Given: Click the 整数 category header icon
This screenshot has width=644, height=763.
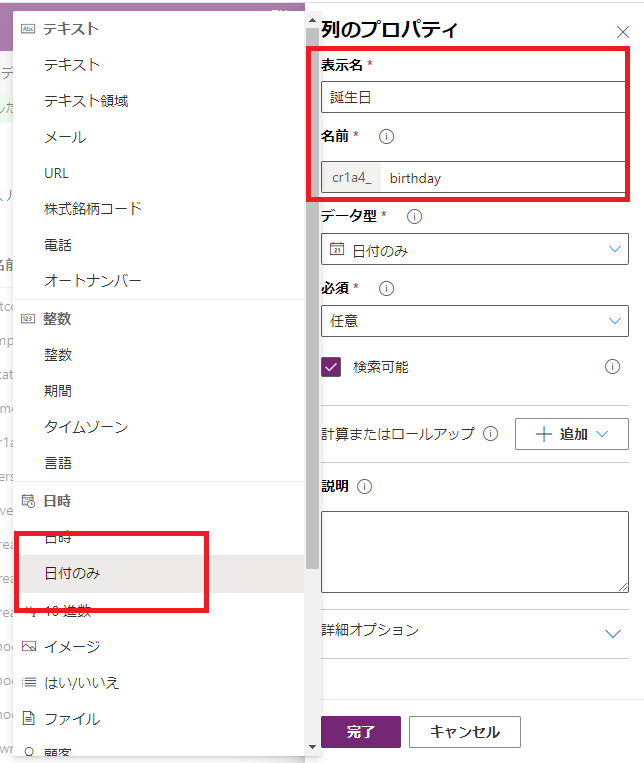Looking at the screenshot, I should tap(28, 319).
